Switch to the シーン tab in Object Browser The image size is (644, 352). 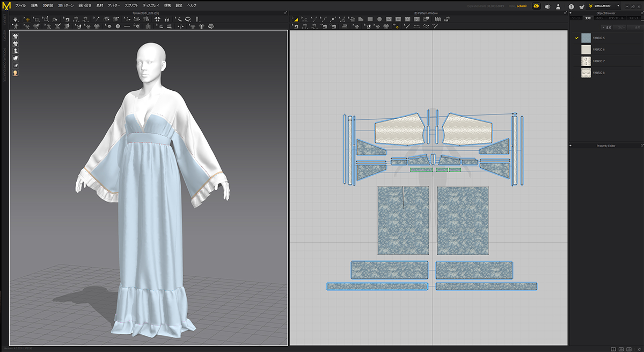point(576,18)
